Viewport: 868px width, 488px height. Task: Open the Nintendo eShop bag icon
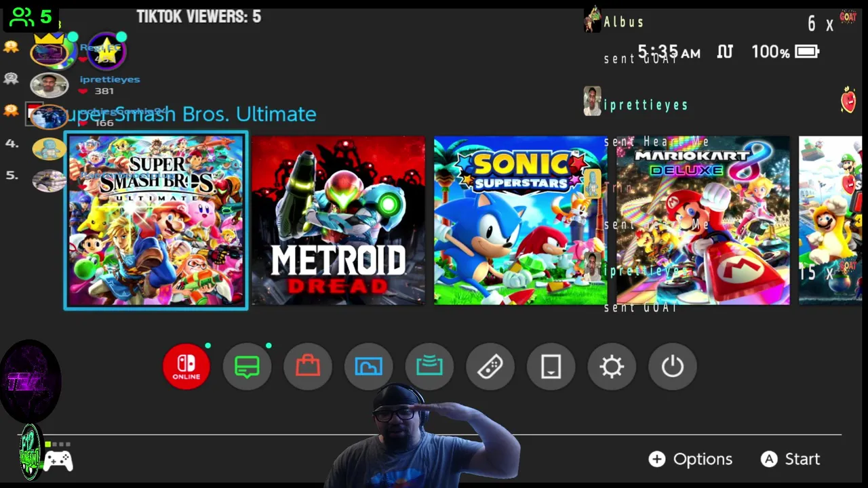pos(308,367)
